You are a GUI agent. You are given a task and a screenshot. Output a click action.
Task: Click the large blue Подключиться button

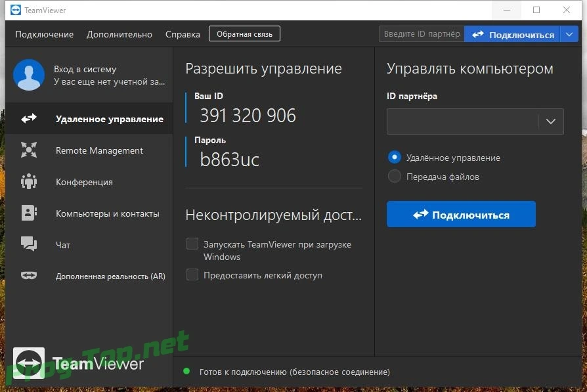point(461,214)
